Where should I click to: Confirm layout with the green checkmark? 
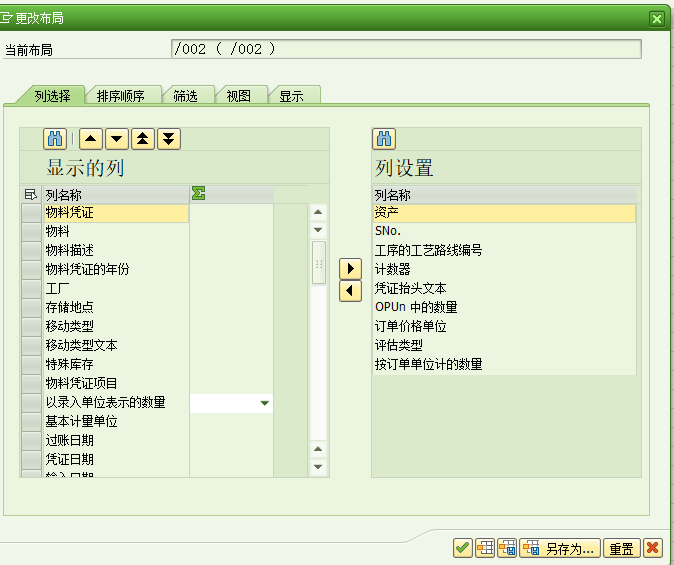[462, 548]
